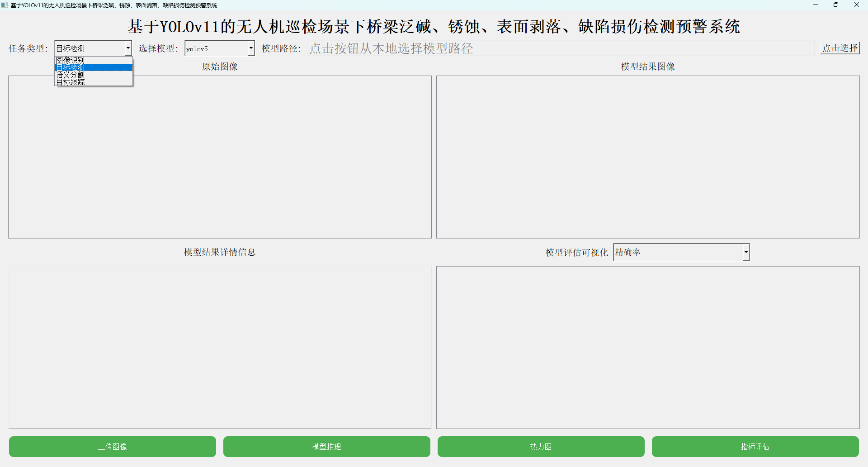Click the model evaluation chart area
The width and height of the screenshot is (868, 467).
648,348
